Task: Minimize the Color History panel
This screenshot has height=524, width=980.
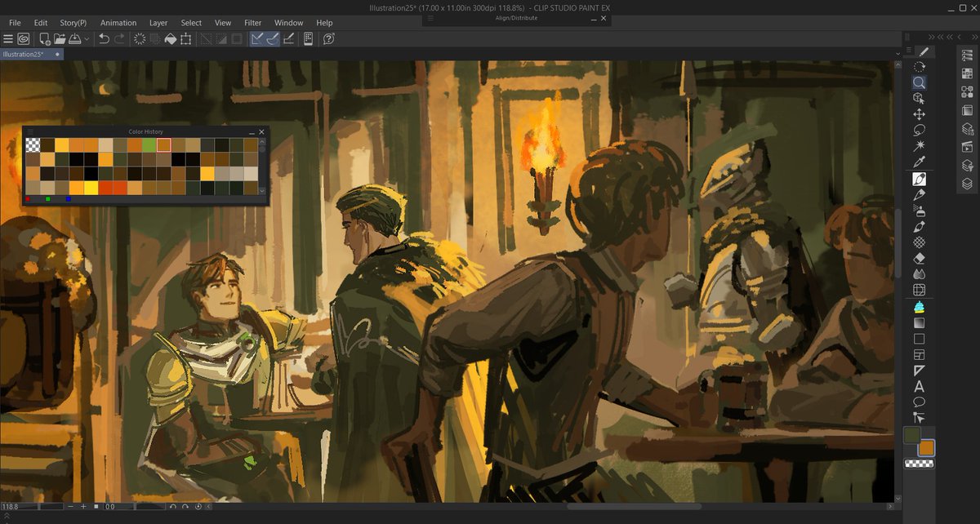Action: tap(252, 132)
